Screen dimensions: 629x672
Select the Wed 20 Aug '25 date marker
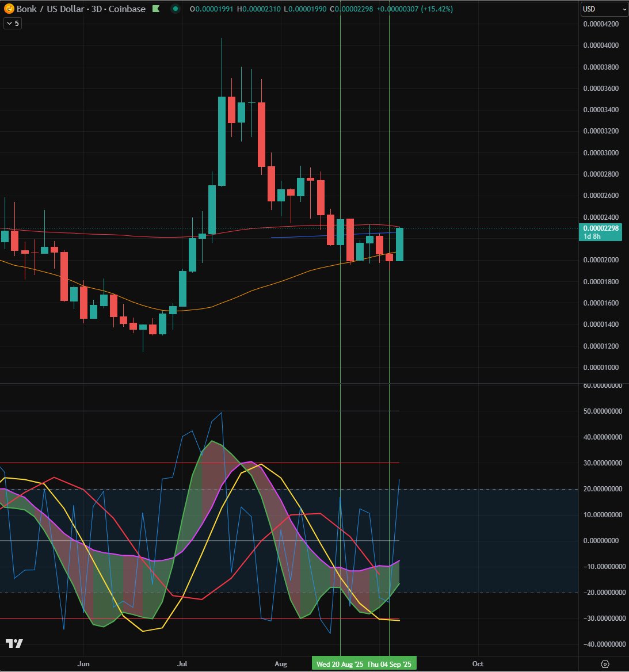pyautogui.click(x=341, y=663)
